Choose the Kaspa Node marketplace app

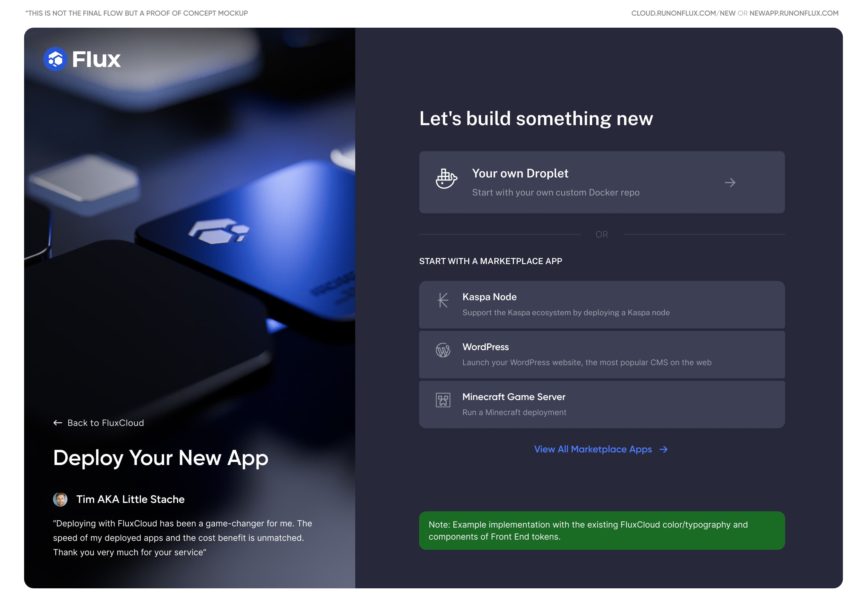[x=602, y=305]
